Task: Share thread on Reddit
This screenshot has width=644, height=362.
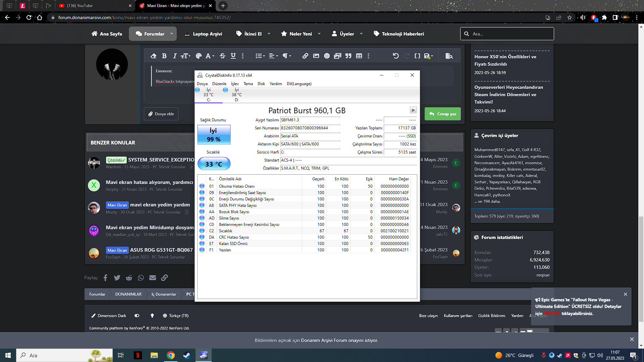Action: tap(129, 278)
